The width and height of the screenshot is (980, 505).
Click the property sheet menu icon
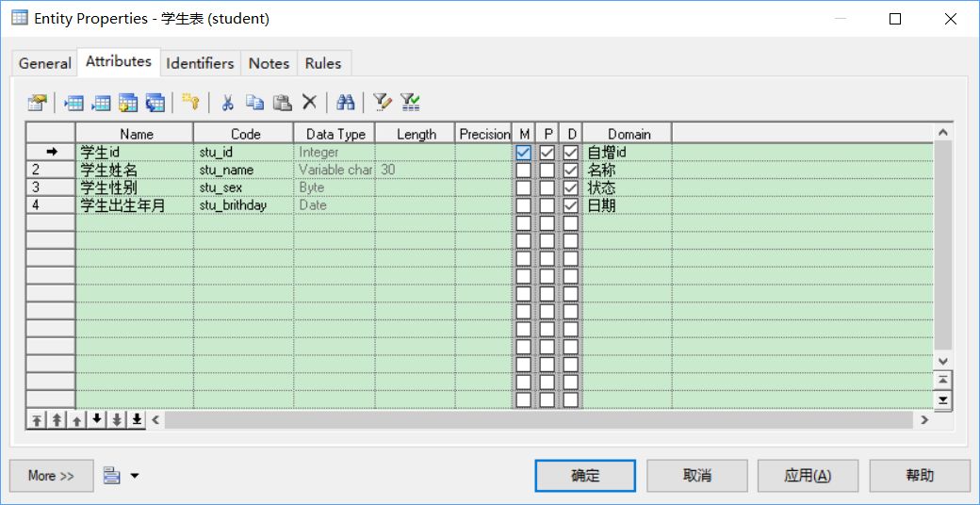(x=112, y=476)
